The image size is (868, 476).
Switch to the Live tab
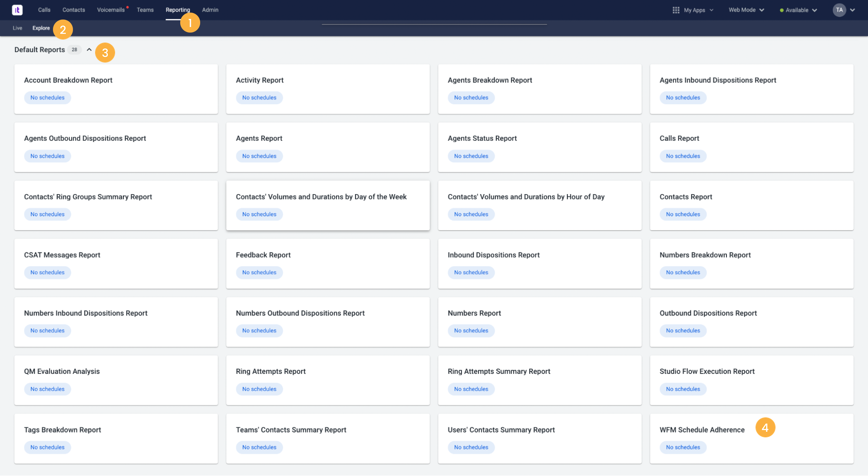click(17, 28)
